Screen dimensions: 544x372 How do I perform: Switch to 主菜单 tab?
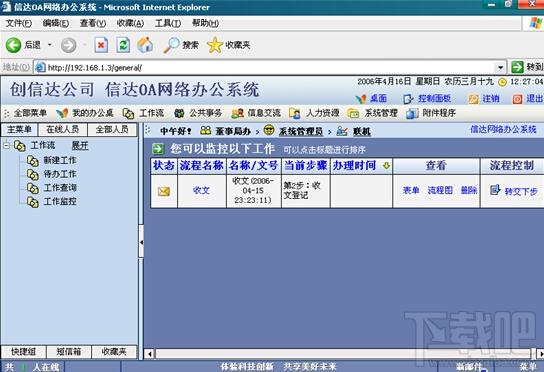pos(19,129)
